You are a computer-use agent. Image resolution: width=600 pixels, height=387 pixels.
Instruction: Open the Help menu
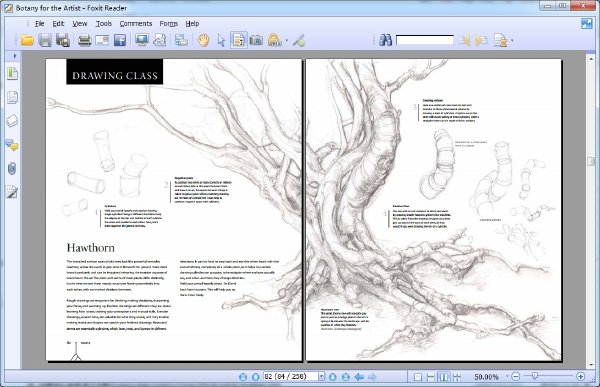point(192,24)
